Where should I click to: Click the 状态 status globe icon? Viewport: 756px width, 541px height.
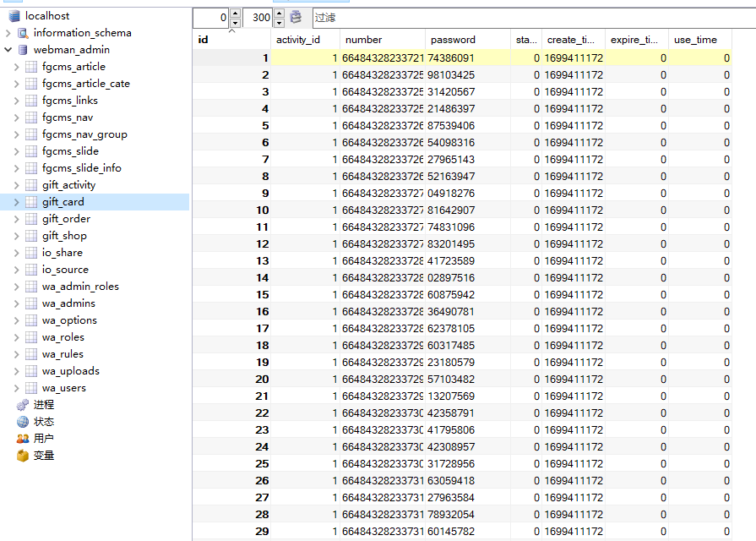click(x=23, y=421)
